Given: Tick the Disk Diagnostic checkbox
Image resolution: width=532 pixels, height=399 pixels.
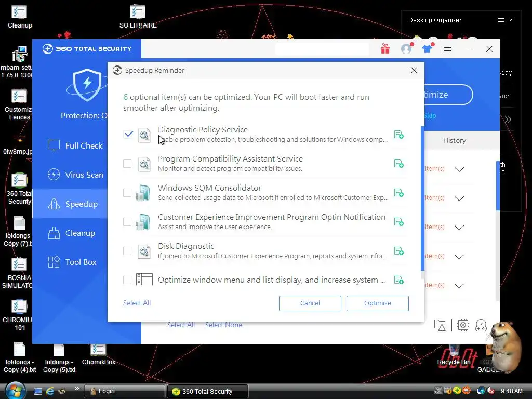Looking at the screenshot, I should click(x=127, y=251).
